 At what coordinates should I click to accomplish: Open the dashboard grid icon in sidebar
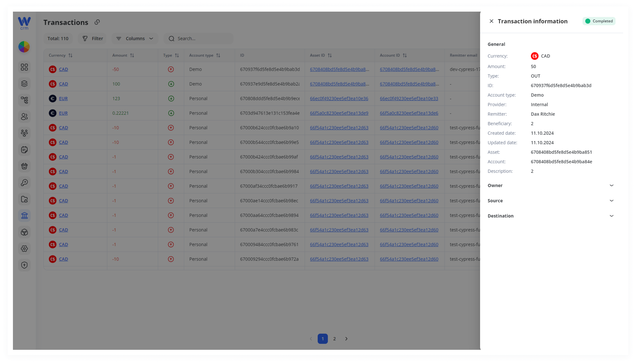(24, 67)
